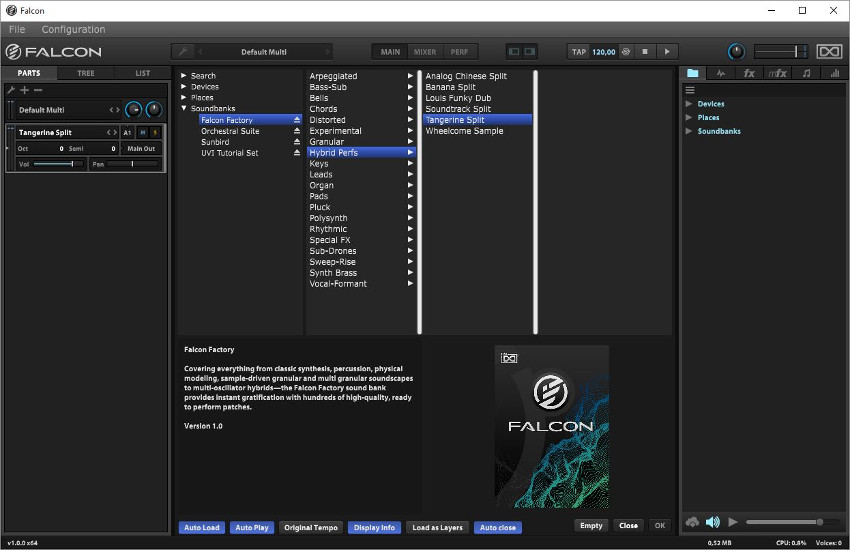Switch to the PERF view
Viewport: 850px width, 550px height.
pyautogui.click(x=459, y=52)
